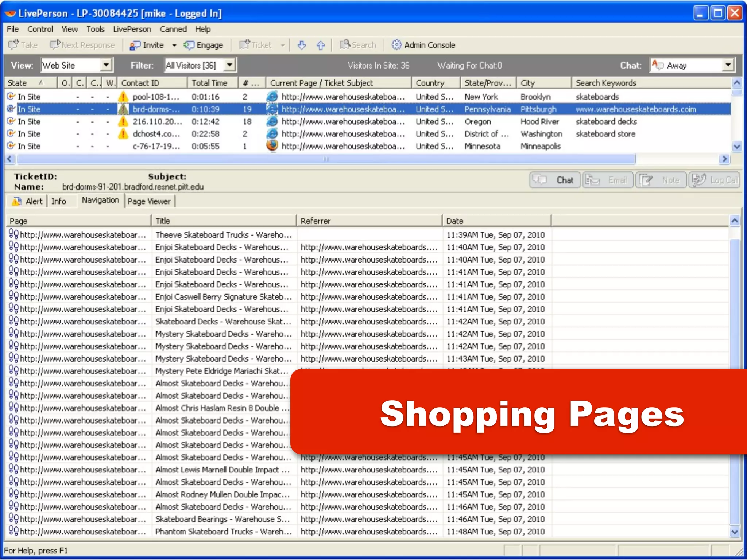This screenshot has height=560, width=747.
Task: Click the Engage toolbar icon
Action: pos(189,45)
